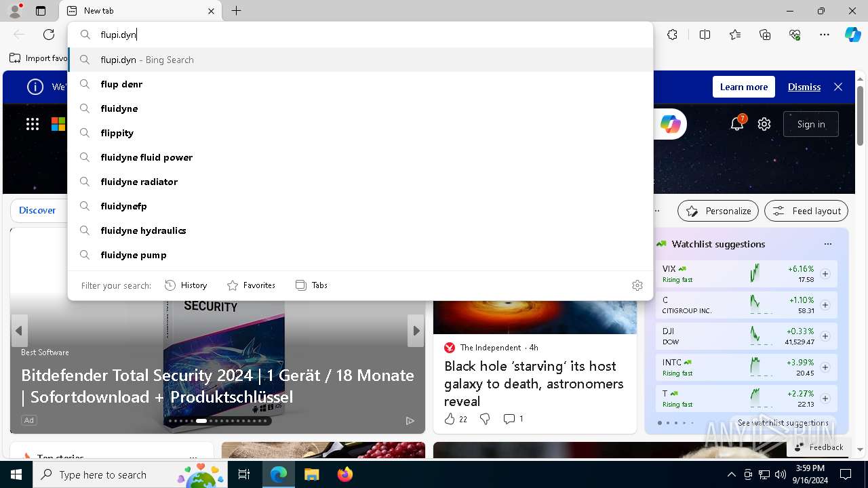
Task: Select 'fluidyne radiator' suggestion
Action: pyautogui.click(x=360, y=182)
